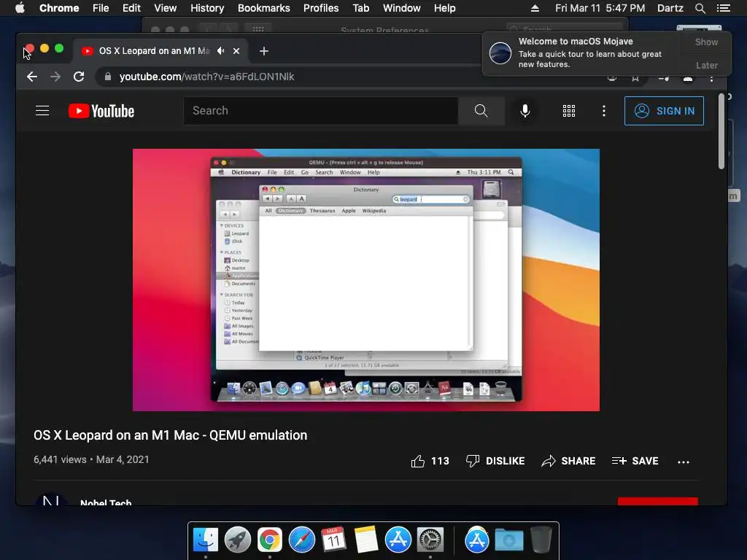Image resolution: width=747 pixels, height=560 pixels.
Task: Click Chrome icon in the Dock
Action: pyautogui.click(x=270, y=540)
